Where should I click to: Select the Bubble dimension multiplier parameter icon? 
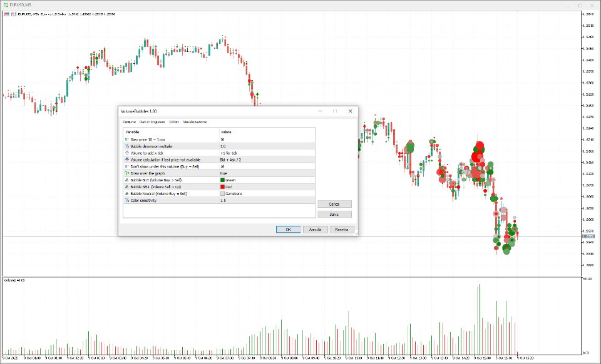[126, 145]
